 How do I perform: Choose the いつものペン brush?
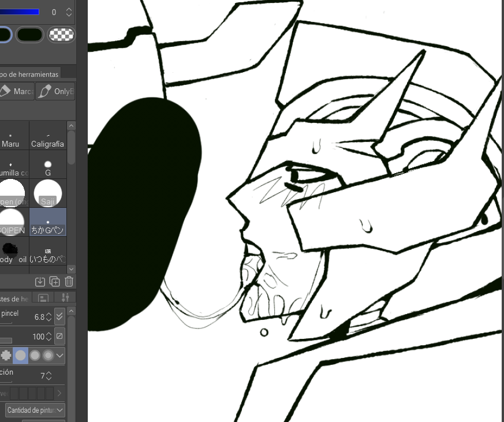tap(47, 251)
